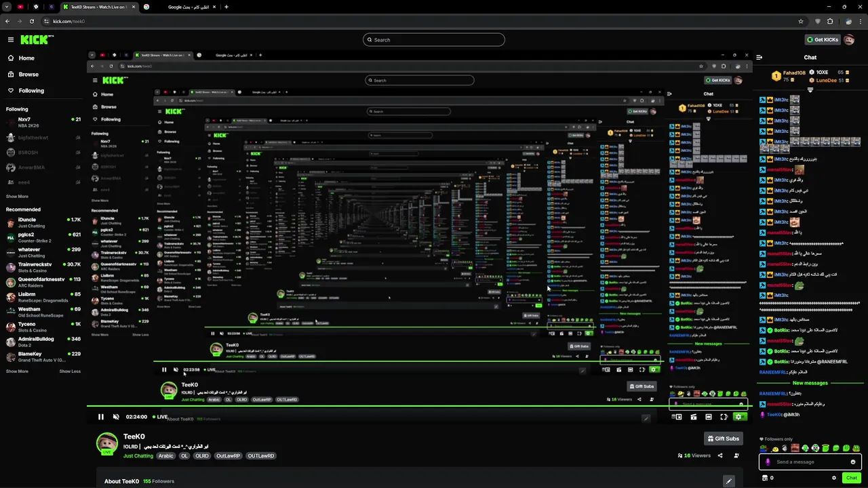868x488 pixels.
Task: Select the Arabic tag
Action: [x=166, y=456]
